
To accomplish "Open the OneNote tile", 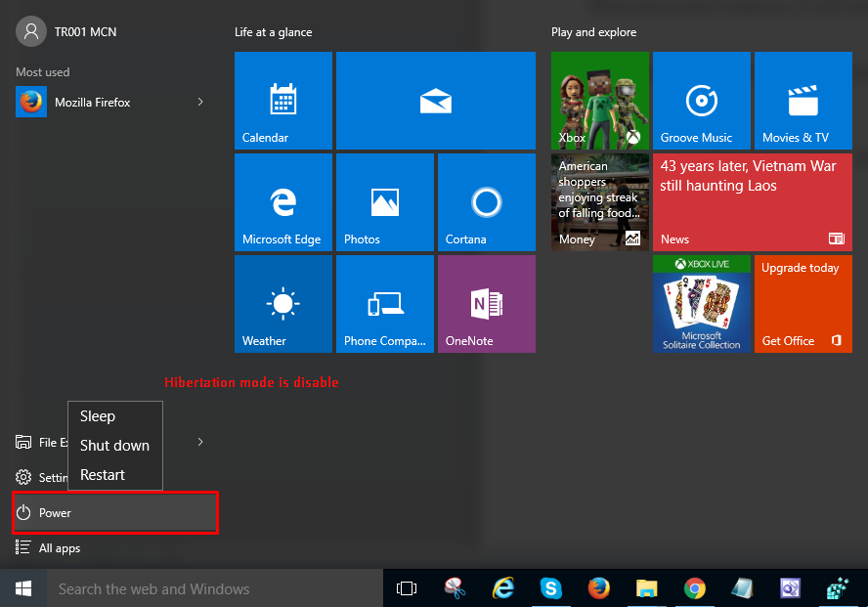I will (x=486, y=304).
